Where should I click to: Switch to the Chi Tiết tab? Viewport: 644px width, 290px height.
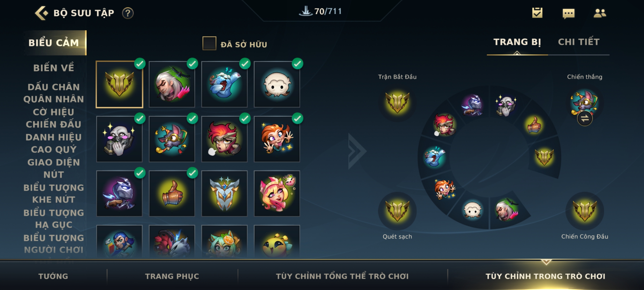pos(579,42)
